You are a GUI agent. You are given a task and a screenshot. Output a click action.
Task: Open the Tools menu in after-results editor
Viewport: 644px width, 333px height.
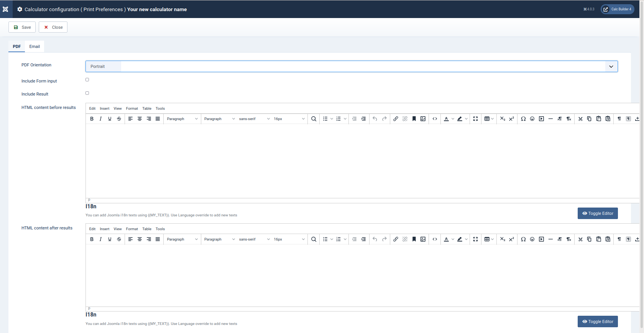(160, 229)
